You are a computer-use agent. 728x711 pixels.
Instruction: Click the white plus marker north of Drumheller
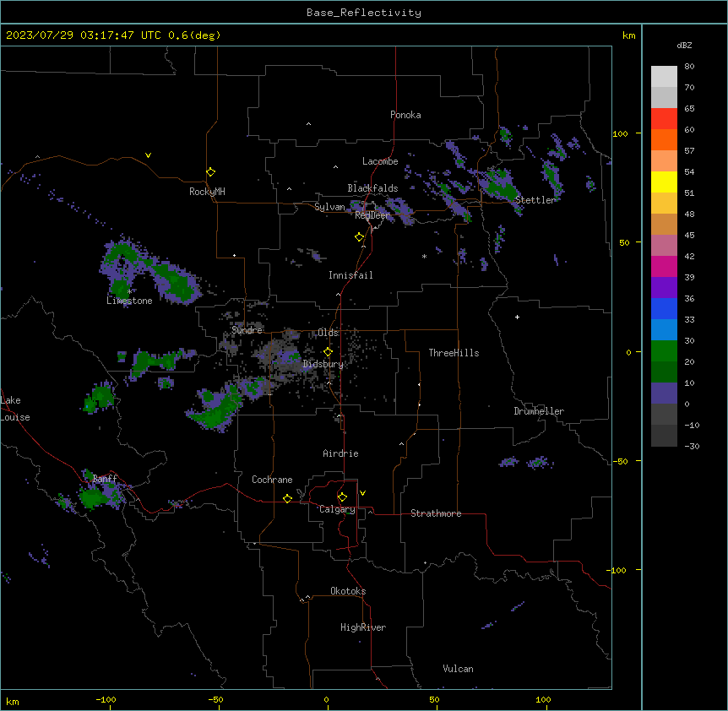coord(517,317)
